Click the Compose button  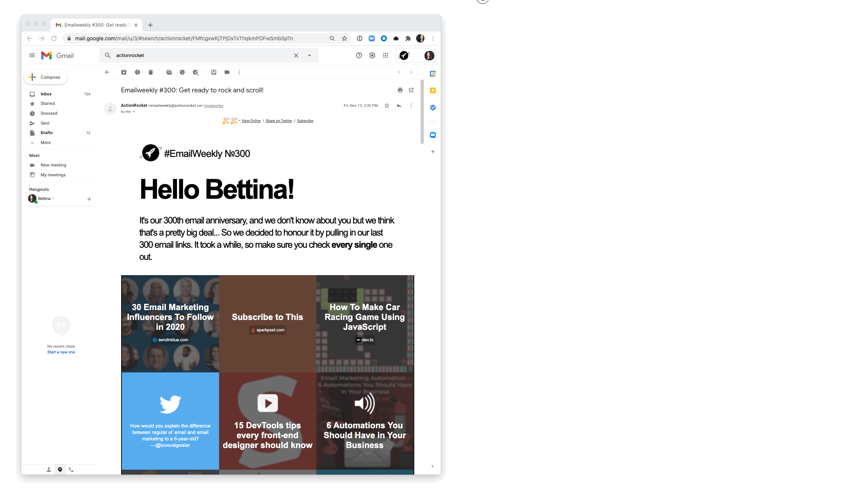click(46, 77)
